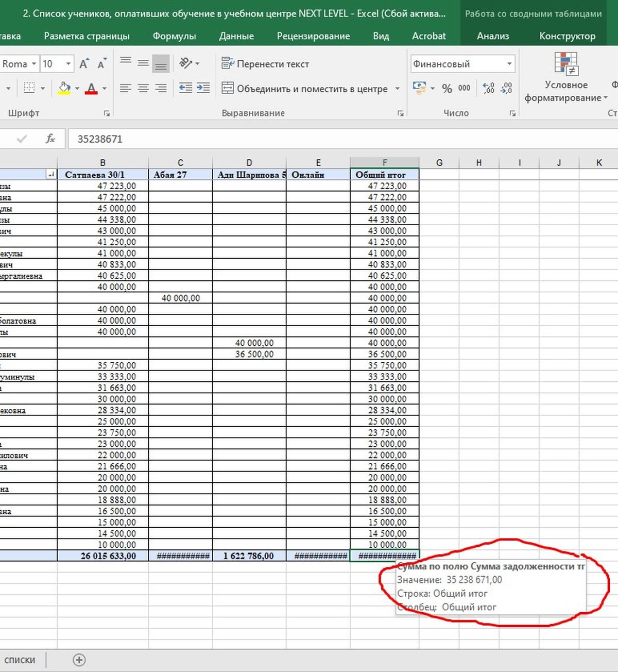Open the Разметка страницы tab
Screen dimensions: 618x672
point(87,36)
